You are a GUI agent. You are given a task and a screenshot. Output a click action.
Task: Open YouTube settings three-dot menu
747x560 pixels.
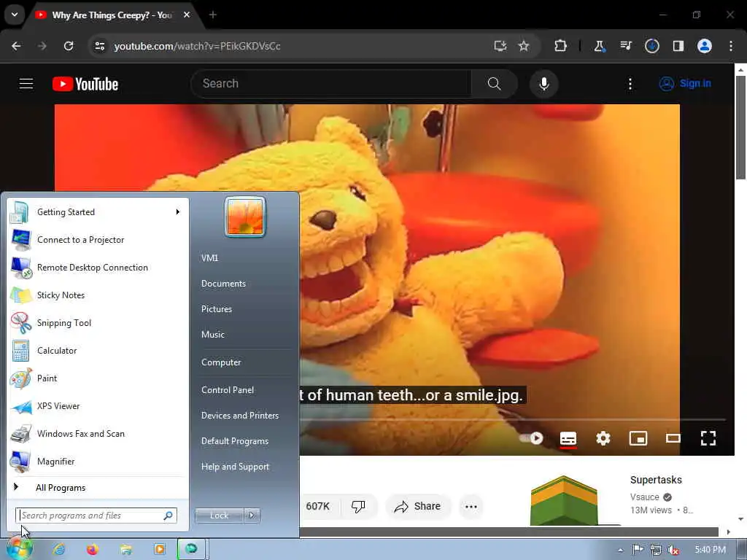pos(630,84)
